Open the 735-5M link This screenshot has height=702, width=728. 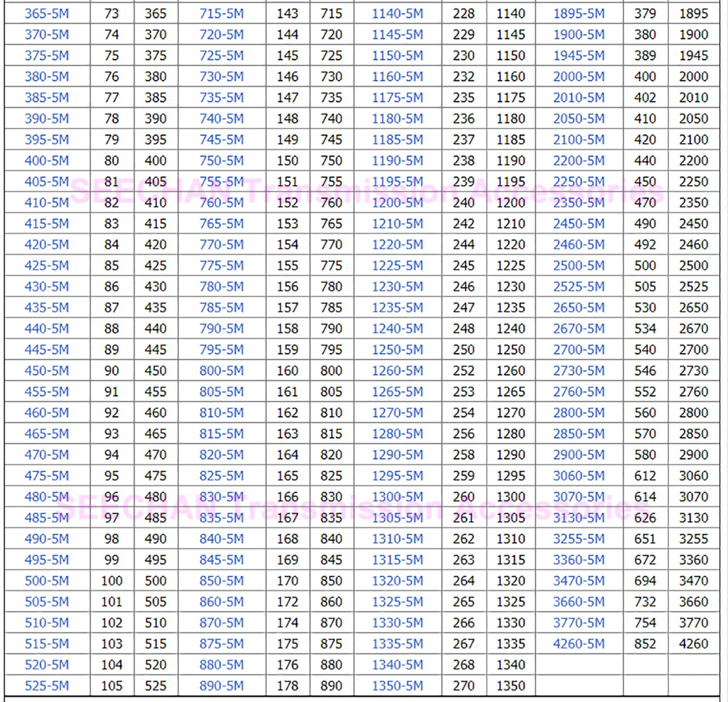click(221, 98)
